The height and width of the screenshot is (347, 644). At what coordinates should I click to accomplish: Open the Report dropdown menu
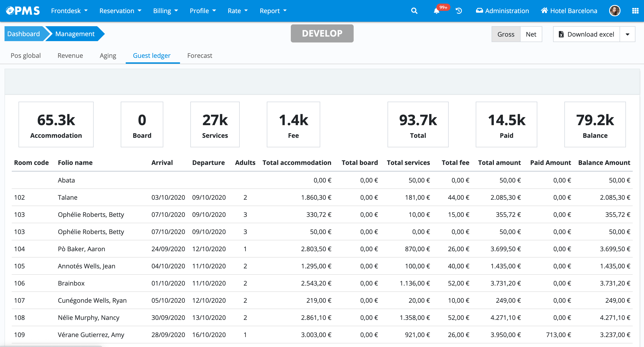point(273,11)
